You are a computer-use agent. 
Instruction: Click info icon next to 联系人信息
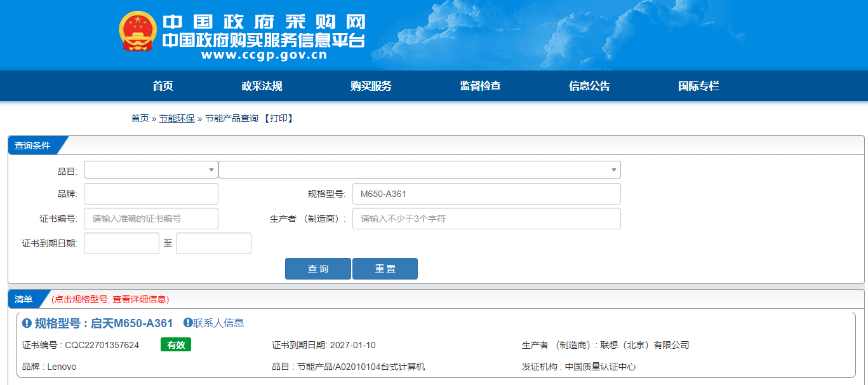coord(188,323)
